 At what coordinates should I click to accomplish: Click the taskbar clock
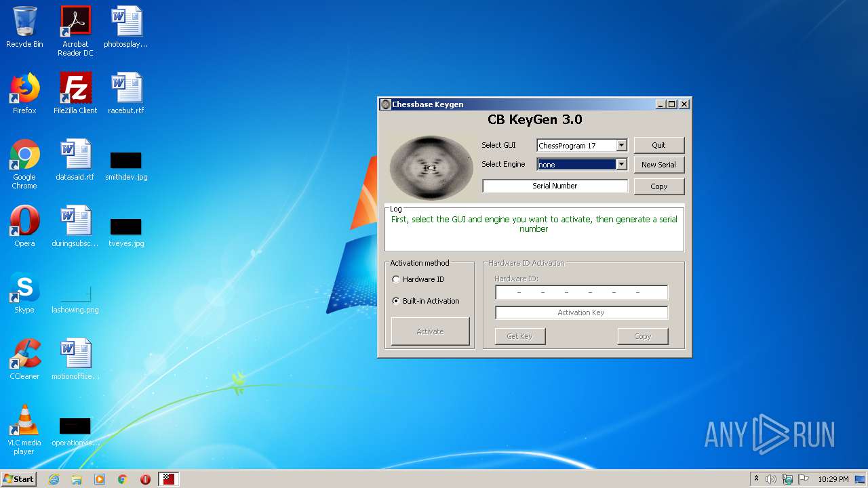[833, 479]
